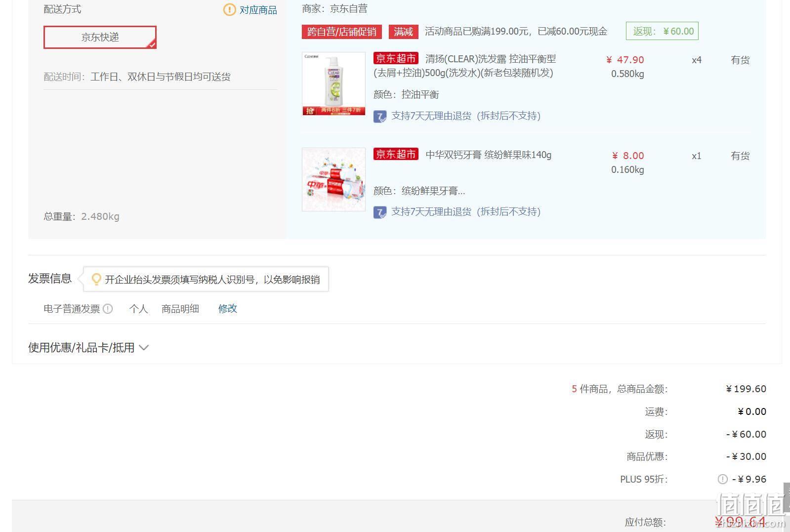The image size is (790, 532).
Task: Click the 中华双钙牙膏 product title
Action: click(488, 155)
